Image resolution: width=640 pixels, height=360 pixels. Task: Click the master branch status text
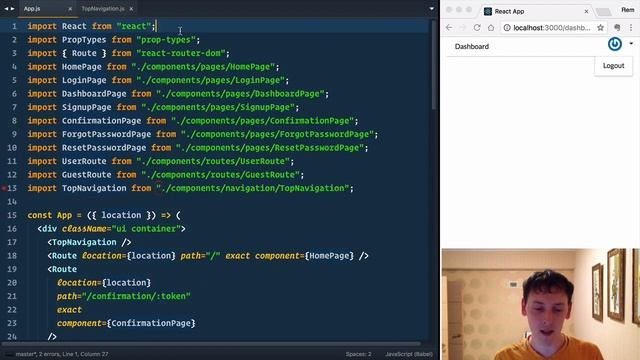25,354
